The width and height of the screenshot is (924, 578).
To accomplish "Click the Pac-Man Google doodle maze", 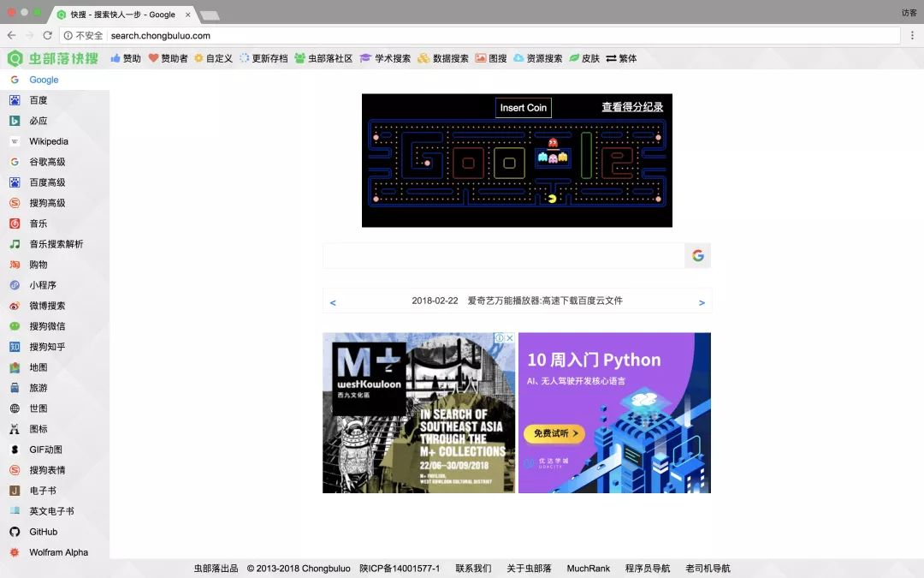I will coord(517,164).
